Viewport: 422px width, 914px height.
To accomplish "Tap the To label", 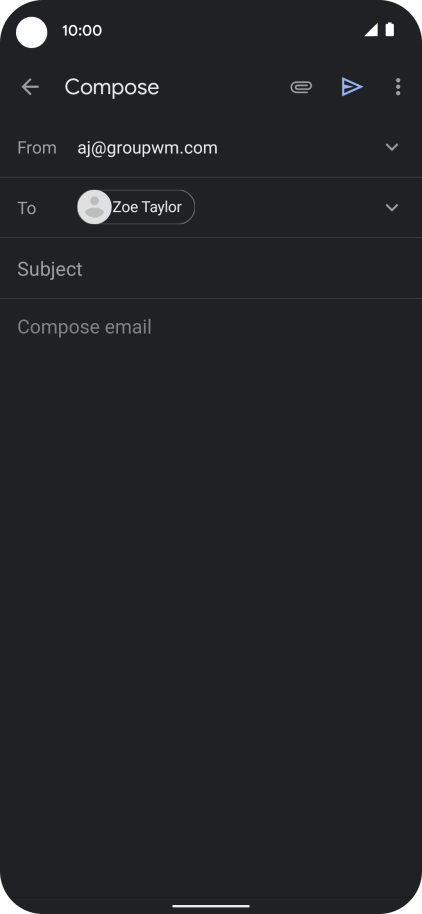I will [27, 208].
